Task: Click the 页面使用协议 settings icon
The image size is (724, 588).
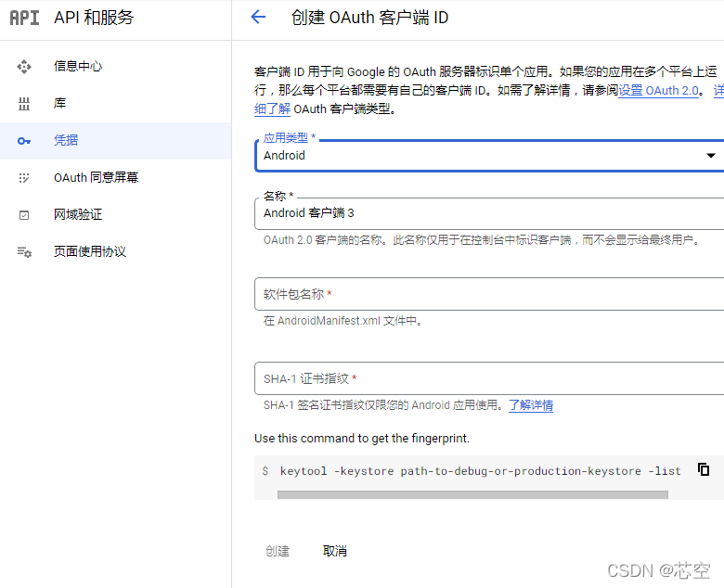Action: (24, 252)
